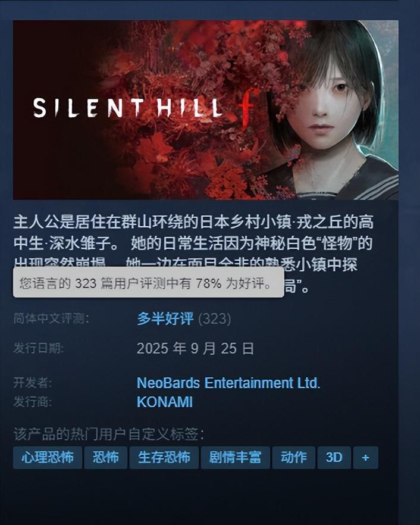
Task: Click the 简体中文评测 label
Action: tap(51, 318)
